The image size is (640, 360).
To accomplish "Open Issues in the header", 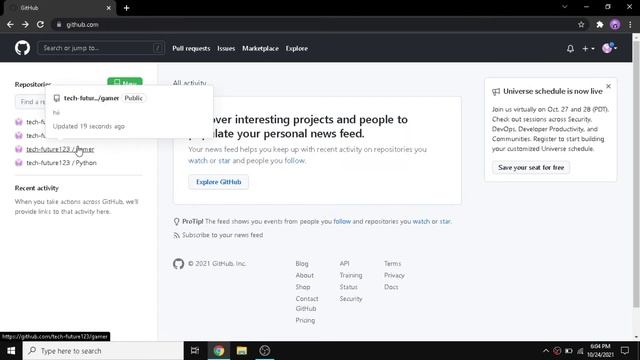I will click(x=226, y=48).
